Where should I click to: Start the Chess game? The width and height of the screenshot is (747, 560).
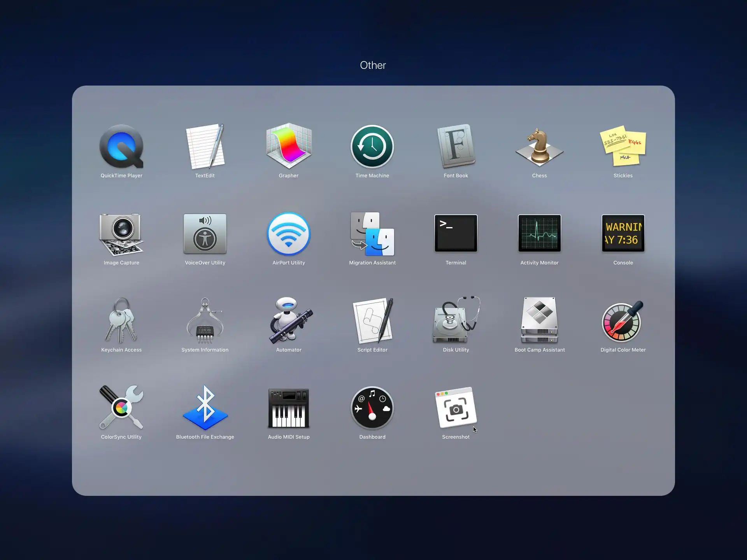pyautogui.click(x=539, y=147)
